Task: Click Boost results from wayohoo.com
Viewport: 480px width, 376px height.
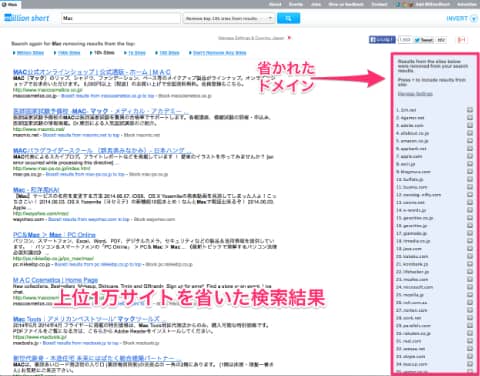Action: tap(89, 219)
